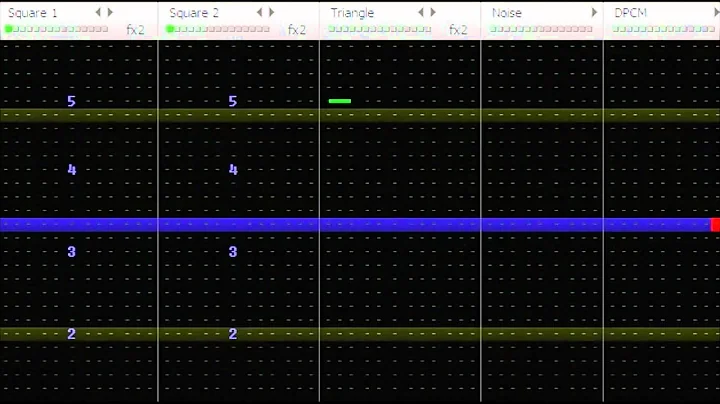This screenshot has width=720, height=404.
Task: Click the fx2 label on Square 2
Action: 297,30
